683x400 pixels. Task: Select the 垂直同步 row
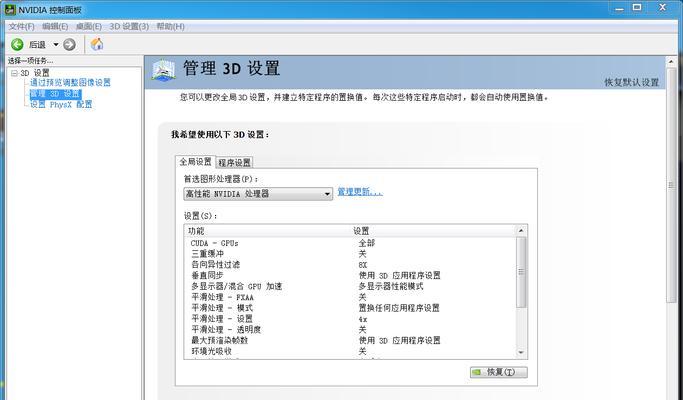coord(351,275)
